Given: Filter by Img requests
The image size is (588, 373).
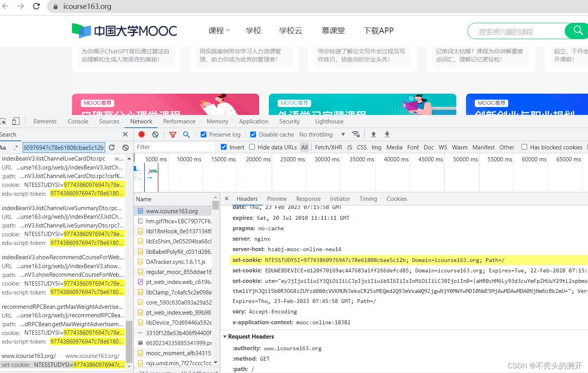Looking at the screenshot, I should pyautogui.click(x=376, y=147).
